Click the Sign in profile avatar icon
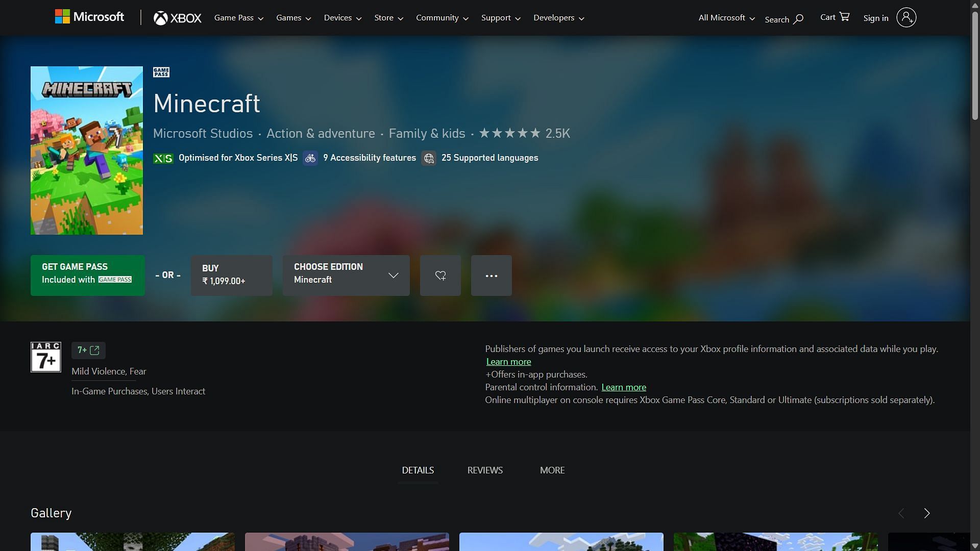The height and width of the screenshot is (551, 980). (x=906, y=18)
